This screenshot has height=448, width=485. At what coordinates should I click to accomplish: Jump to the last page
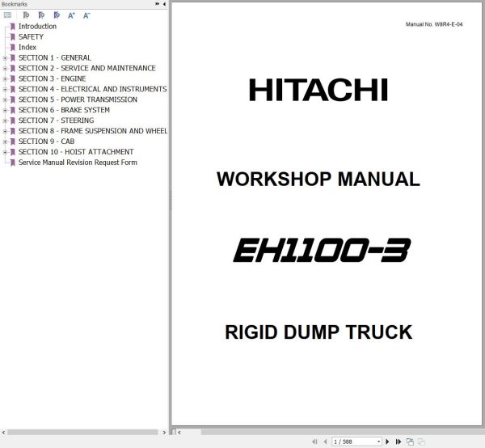(399, 442)
